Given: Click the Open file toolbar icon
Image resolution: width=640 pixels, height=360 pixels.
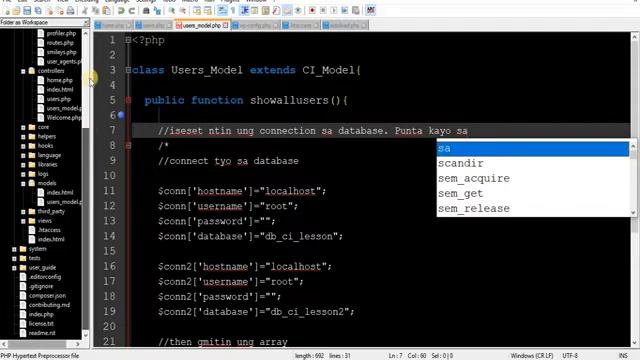Looking at the screenshot, I should [x=16, y=11].
